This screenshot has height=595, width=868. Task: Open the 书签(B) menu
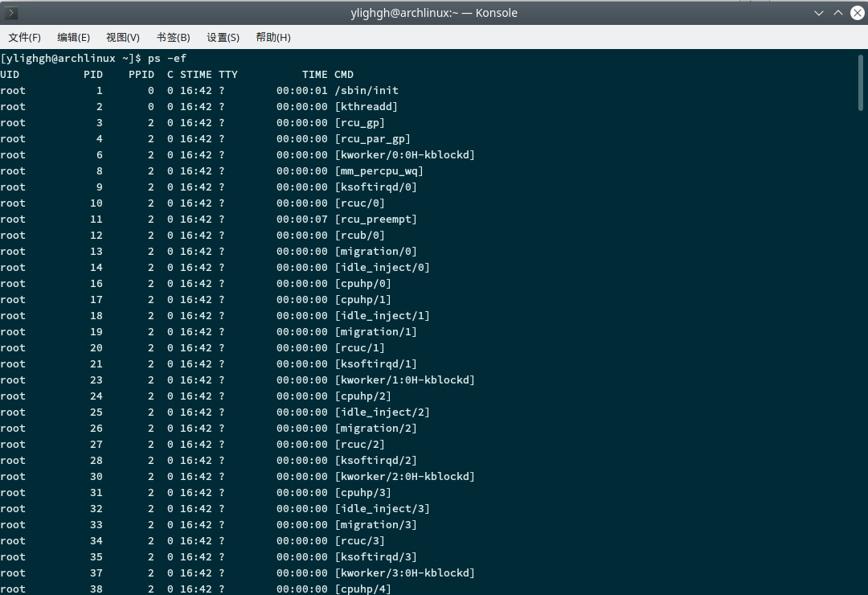172,37
